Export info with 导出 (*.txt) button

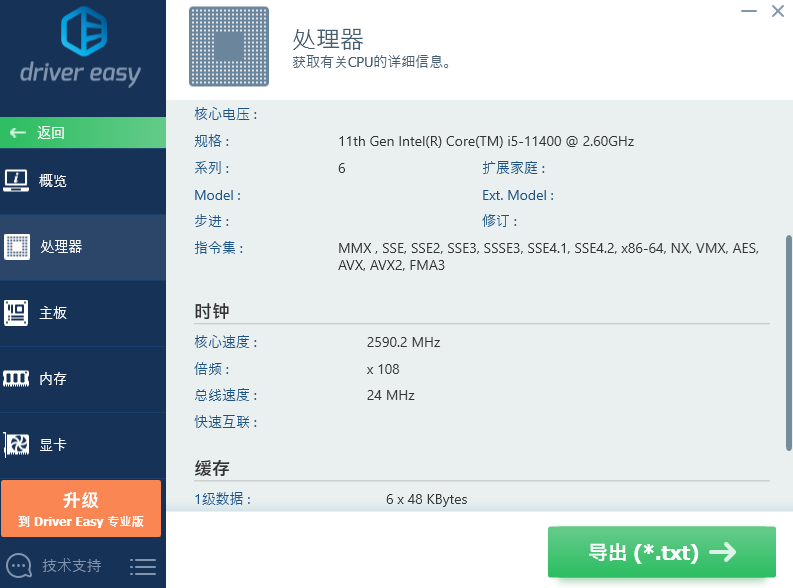[x=661, y=552]
